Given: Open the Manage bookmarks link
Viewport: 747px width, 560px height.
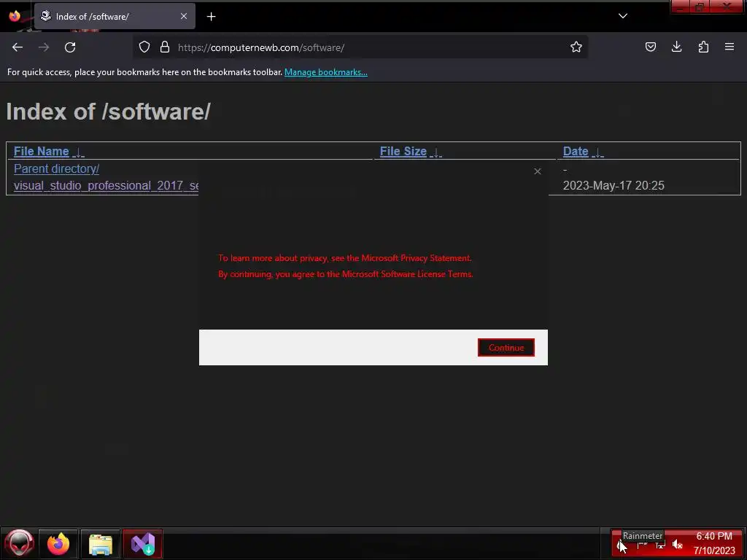Looking at the screenshot, I should pos(326,72).
